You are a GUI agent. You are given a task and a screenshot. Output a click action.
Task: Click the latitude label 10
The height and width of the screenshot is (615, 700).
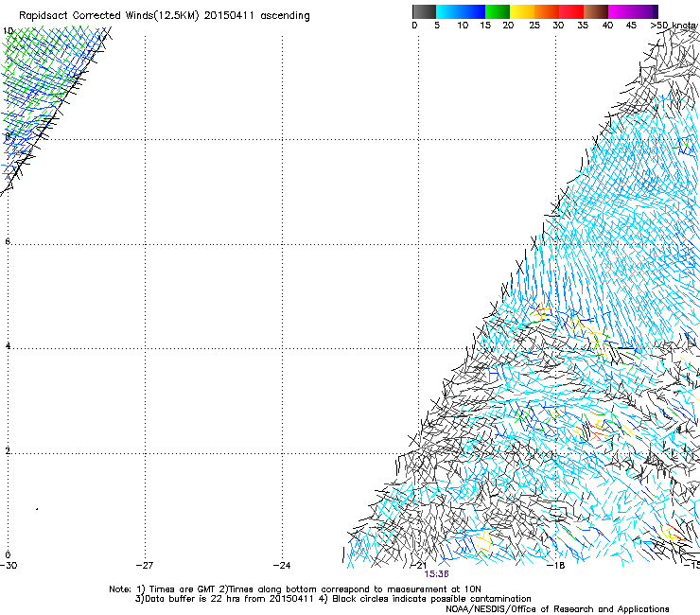(x=8, y=31)
